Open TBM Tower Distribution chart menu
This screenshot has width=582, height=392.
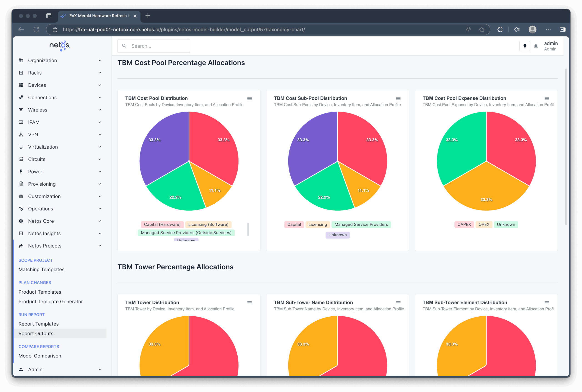tap(250, 303)
